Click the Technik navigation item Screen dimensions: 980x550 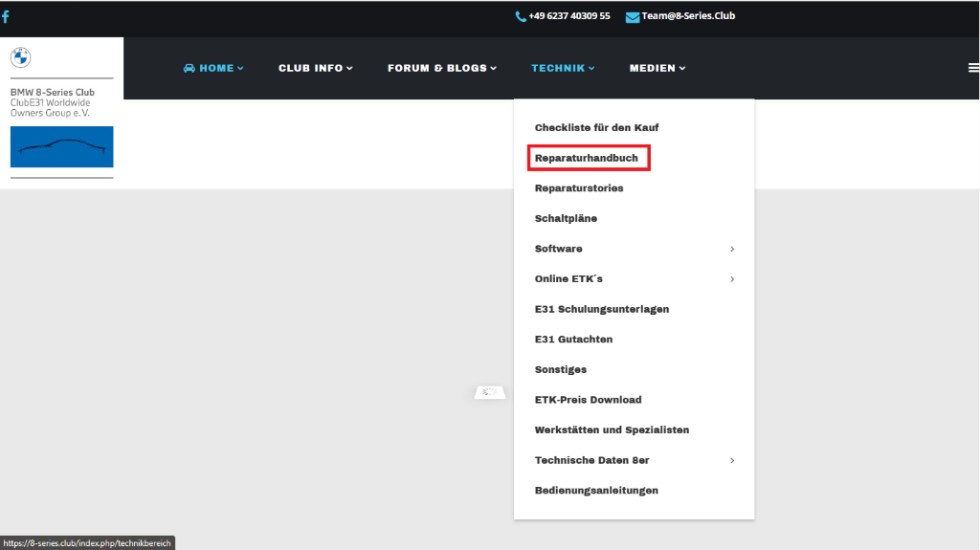pos(563,68)
